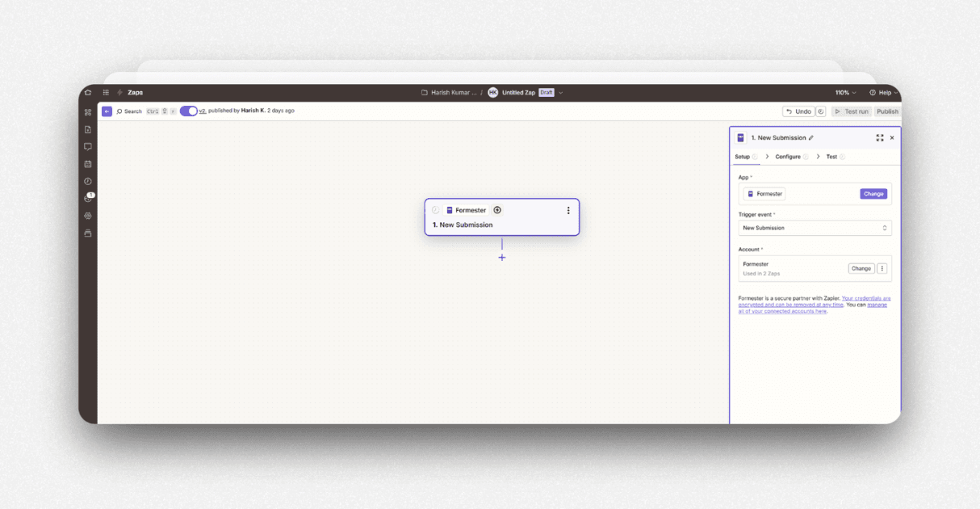Open the calendar icon in sidebar
The height and width of the screenshot is (509, 980).
[88, 164]
